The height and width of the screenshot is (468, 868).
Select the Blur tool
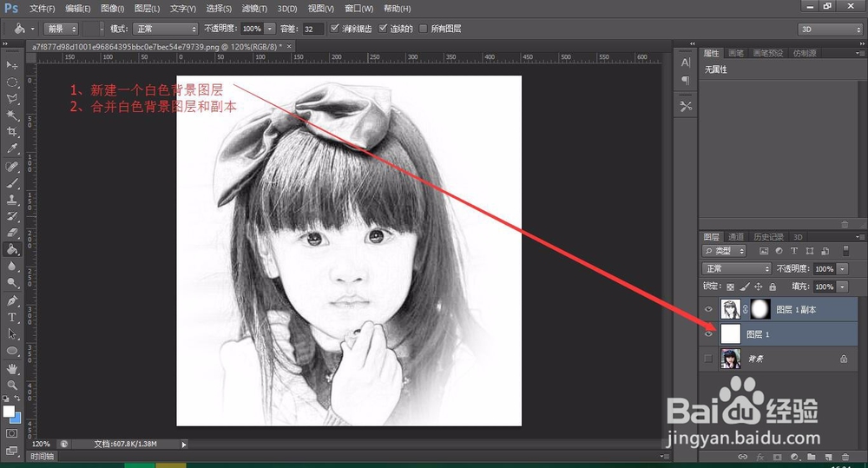coord(11,266)
